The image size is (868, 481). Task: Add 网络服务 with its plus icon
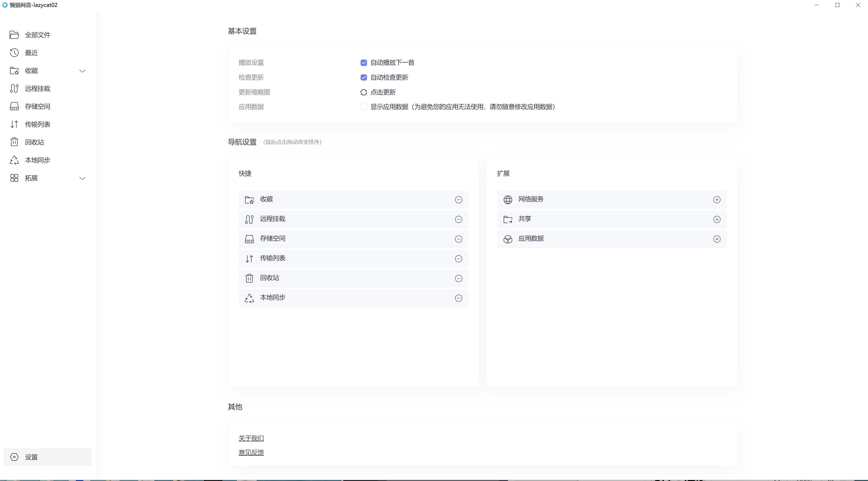click(717, 200)
